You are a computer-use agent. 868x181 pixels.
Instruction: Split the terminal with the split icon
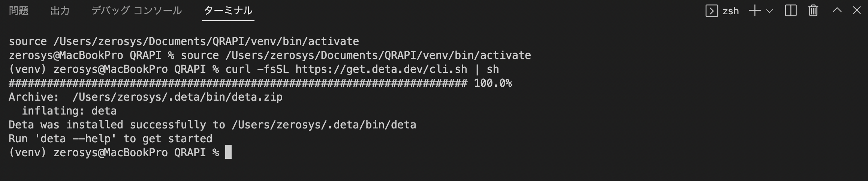click(791, 11)
